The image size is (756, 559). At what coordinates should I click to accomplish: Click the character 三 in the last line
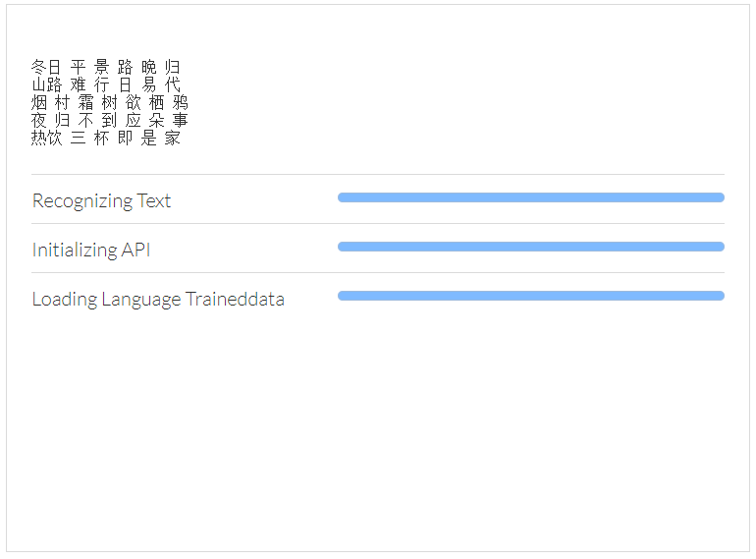pyautogui.click(x=78, y=138)
